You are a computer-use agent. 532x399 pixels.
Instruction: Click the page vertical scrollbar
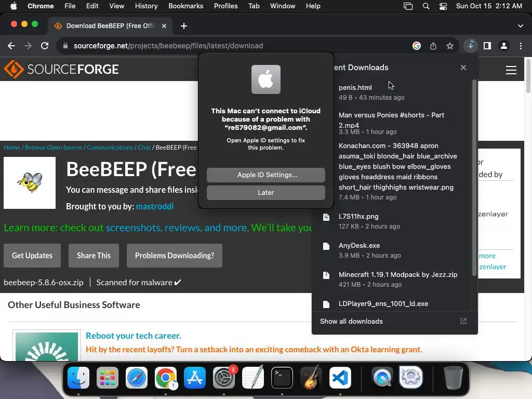pos(528,76)
